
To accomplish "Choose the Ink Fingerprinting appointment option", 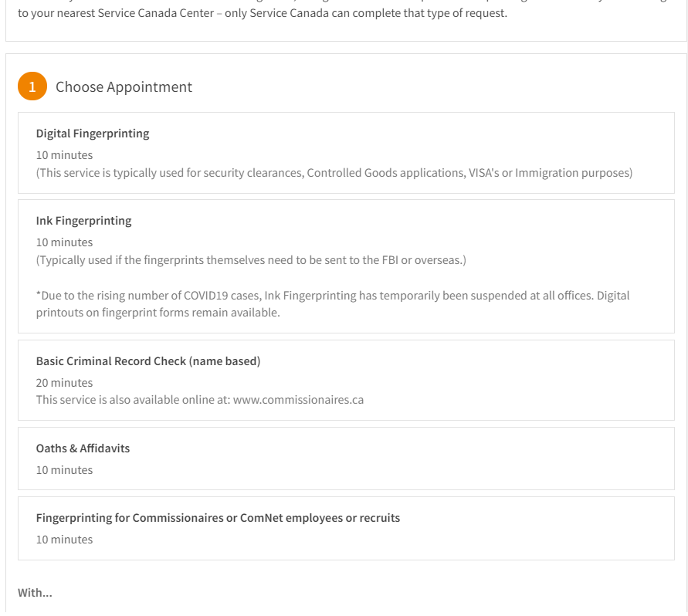I will [346, 266].
